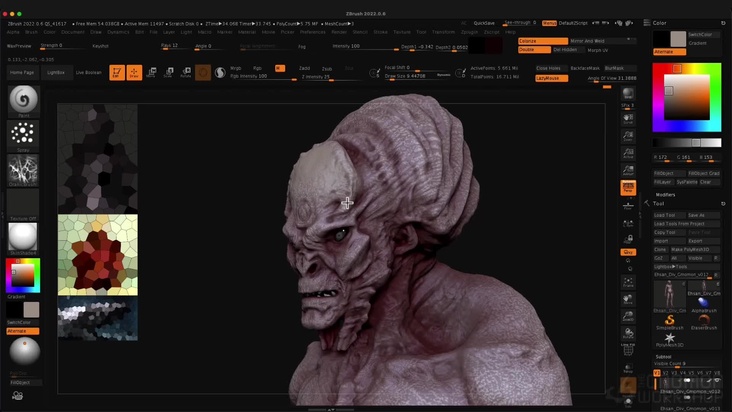Open the Zplugin menu

click(x=469, y=32)
